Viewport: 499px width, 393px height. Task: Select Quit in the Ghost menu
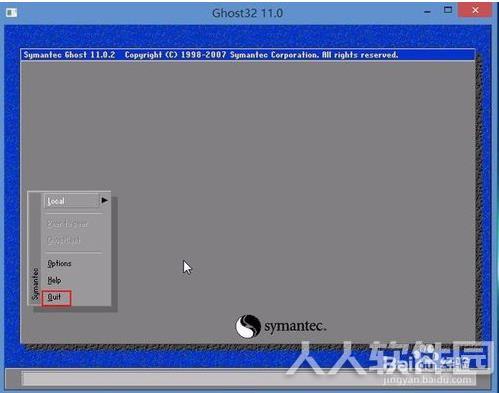click(x=54, y=297)
